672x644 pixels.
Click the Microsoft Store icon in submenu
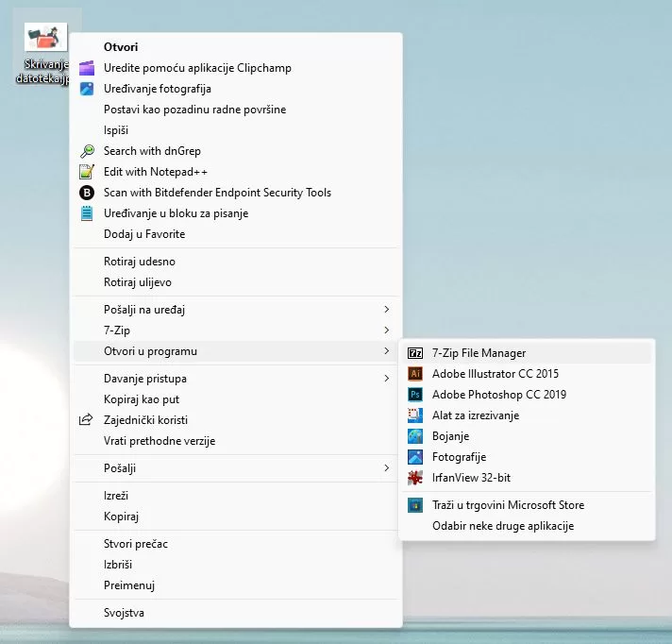click(415, 505)
